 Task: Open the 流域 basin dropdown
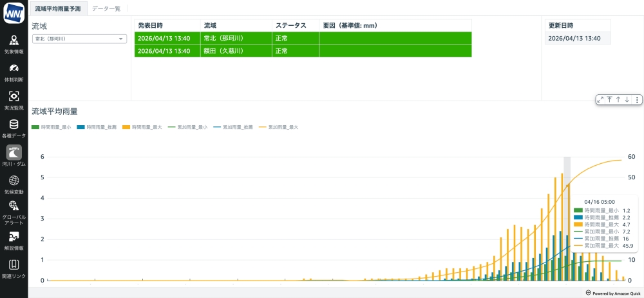coord(79,39)
